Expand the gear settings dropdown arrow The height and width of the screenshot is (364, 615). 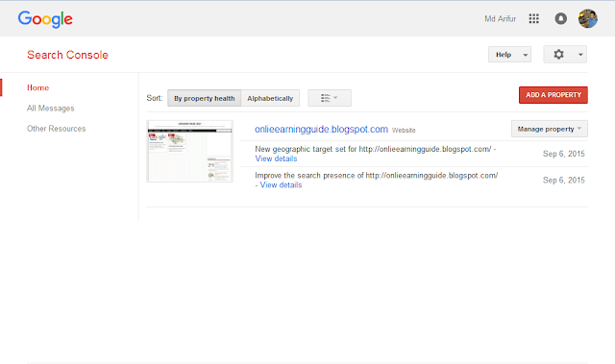click(580, 55)
